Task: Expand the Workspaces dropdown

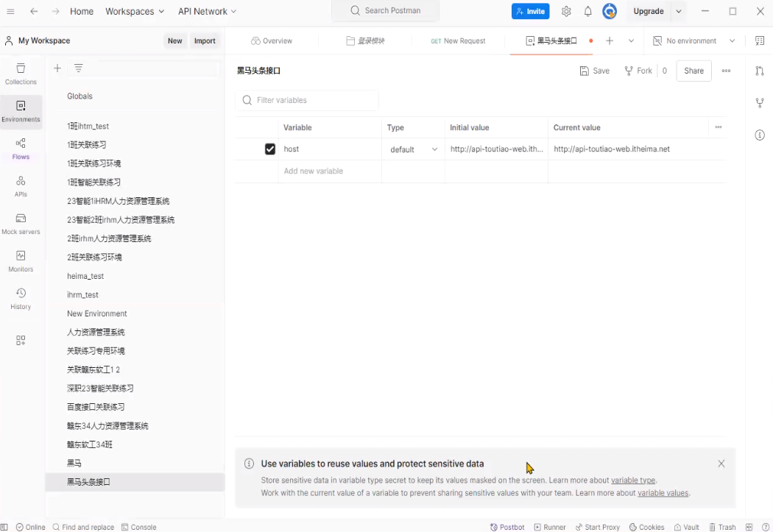Action: 135,11
